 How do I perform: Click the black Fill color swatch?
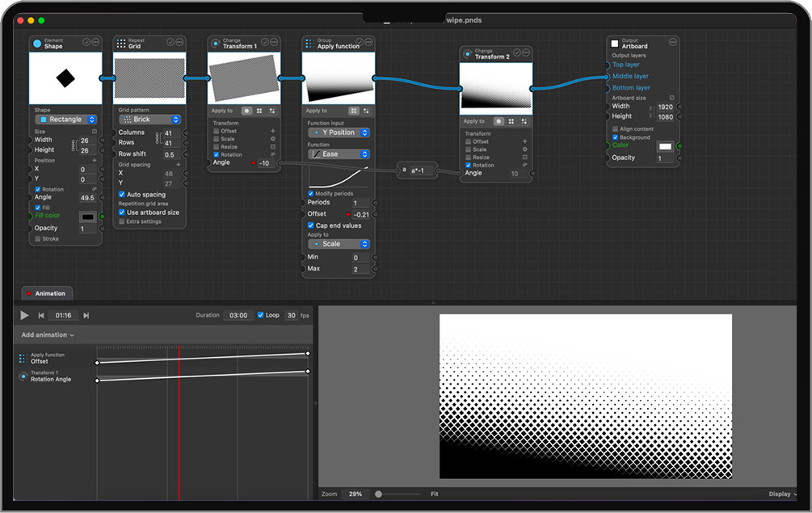point(87,217)
